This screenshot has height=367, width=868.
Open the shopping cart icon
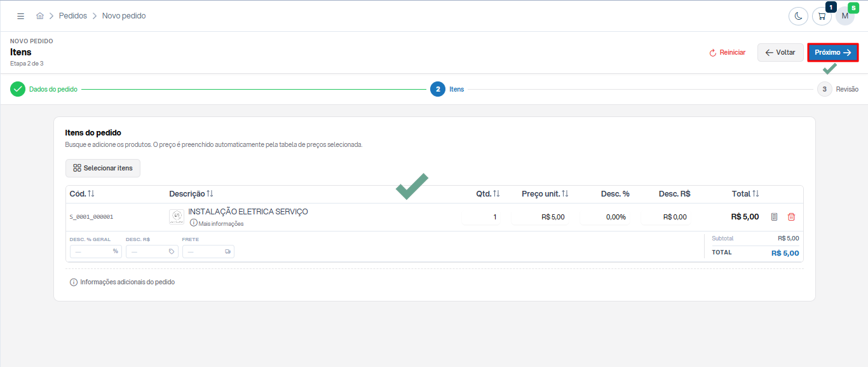click(x=822, y=16)
